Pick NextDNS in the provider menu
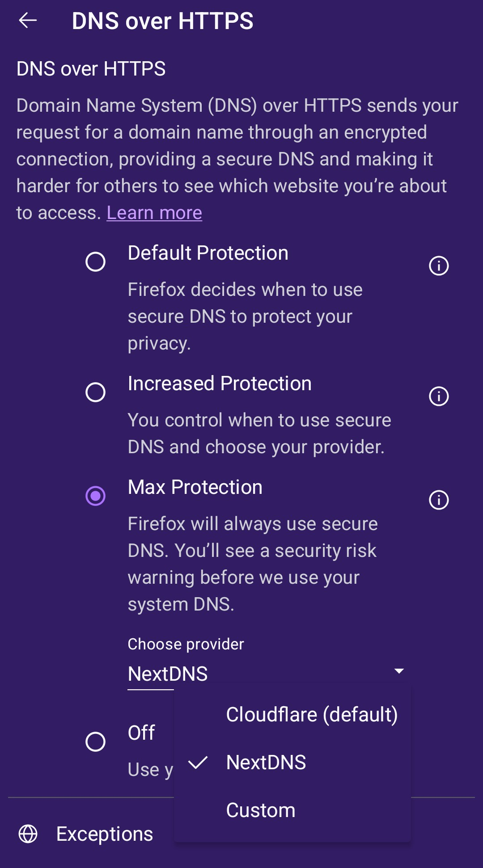 click(x=266, y=763)
